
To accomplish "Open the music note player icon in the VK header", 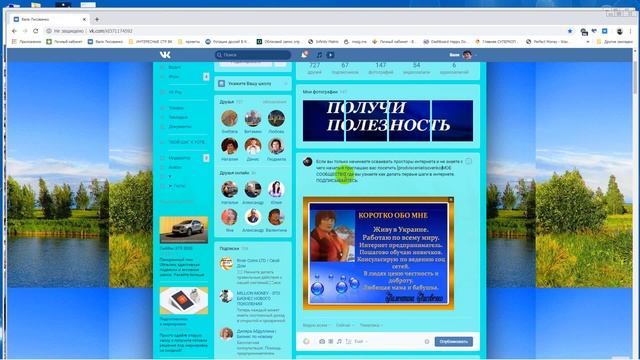I will click(x=319, y=55).
